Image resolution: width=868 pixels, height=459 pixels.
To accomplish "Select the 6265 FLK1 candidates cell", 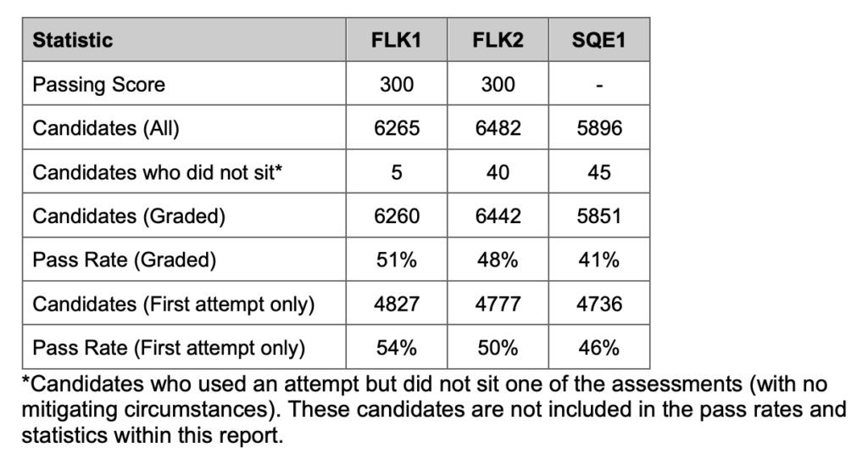I will click(397, 129).
